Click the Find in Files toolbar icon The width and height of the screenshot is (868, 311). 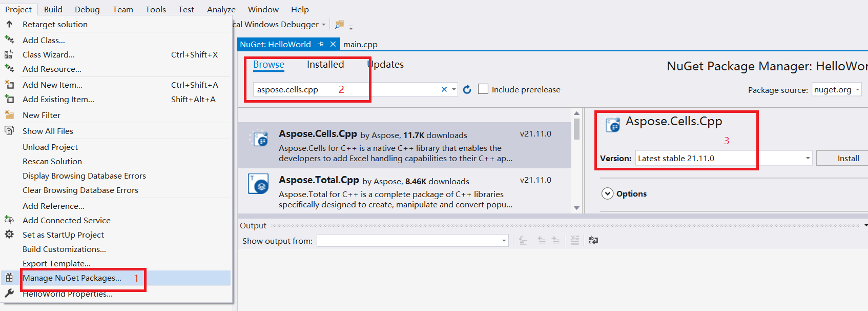pos(339,24)
